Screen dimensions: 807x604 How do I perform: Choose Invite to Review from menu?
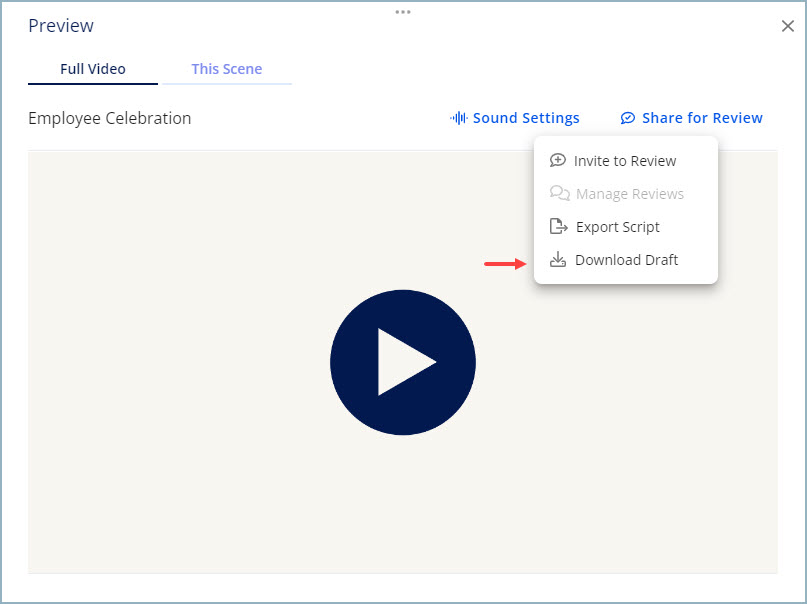point(626,161)
